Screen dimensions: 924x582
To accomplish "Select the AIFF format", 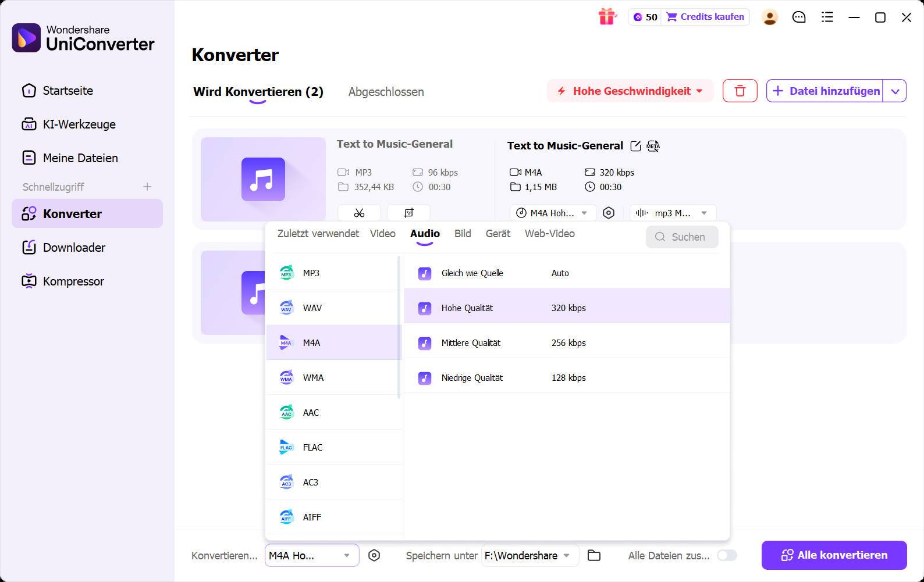I will coord(335,517).
